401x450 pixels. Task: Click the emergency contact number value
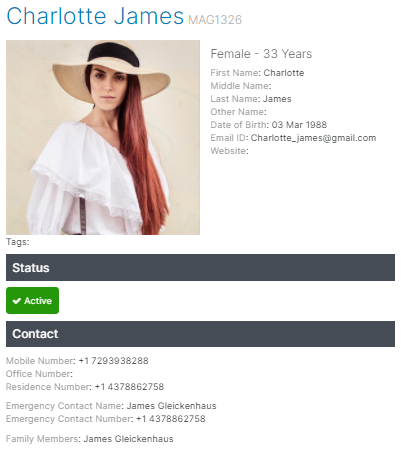171,419
